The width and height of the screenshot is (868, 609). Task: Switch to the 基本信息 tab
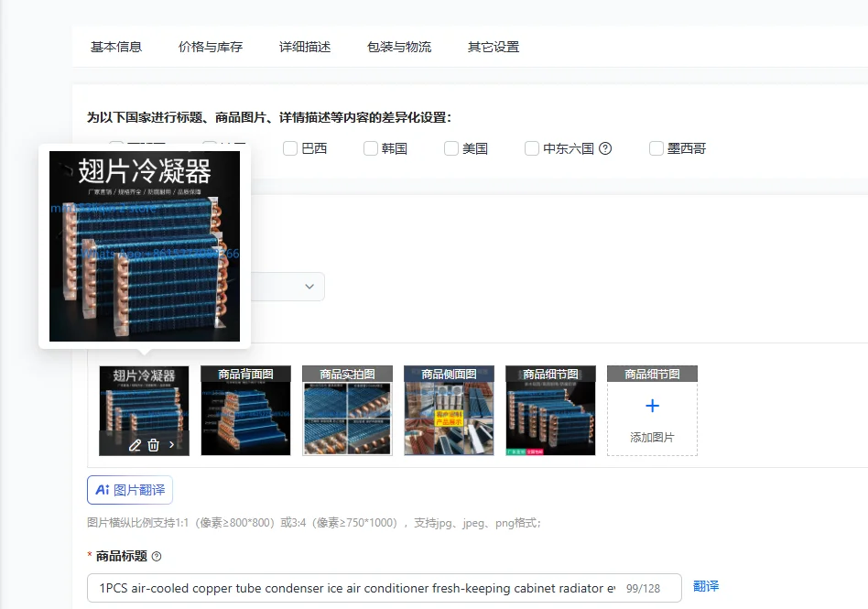116,47
